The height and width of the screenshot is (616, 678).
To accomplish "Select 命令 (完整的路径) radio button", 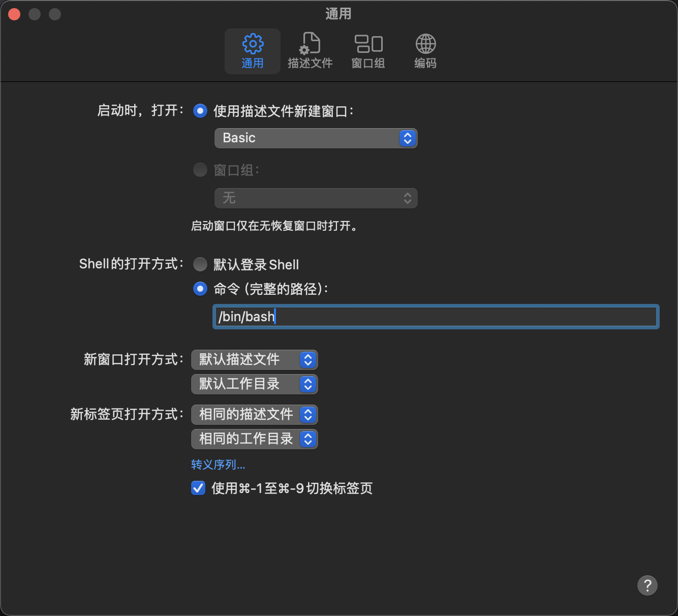I will tap(200, 289).
